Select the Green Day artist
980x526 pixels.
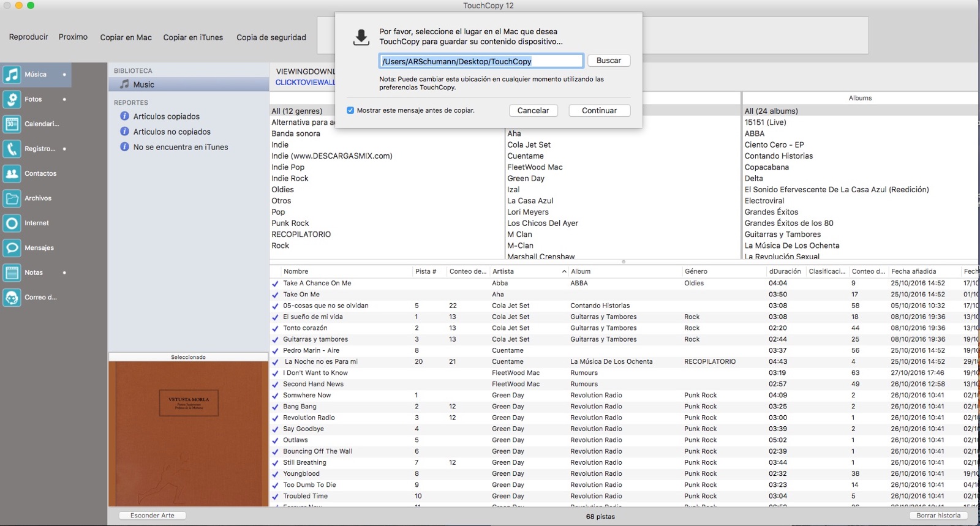[x=526, y=179]
